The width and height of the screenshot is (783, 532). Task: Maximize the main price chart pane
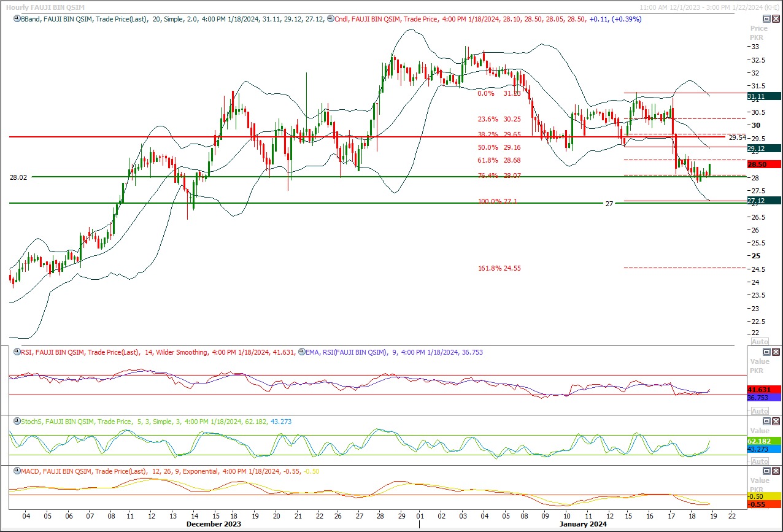(x=766, y=18)
